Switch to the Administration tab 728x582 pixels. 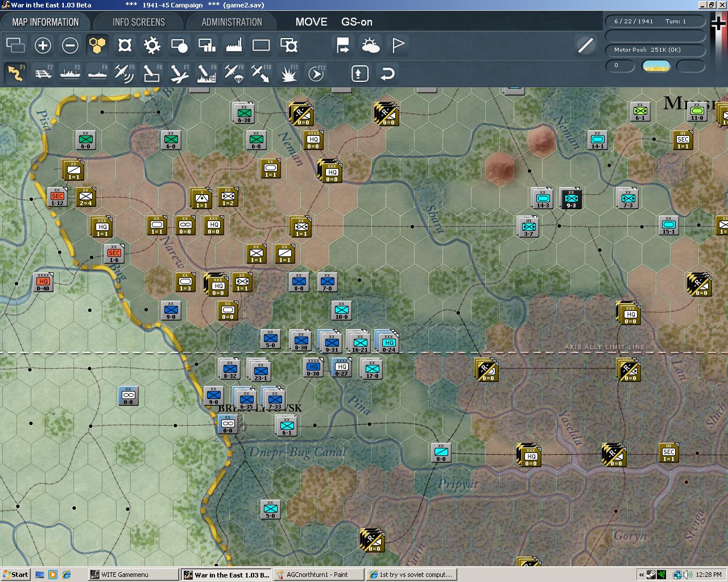tap(231, 22)
